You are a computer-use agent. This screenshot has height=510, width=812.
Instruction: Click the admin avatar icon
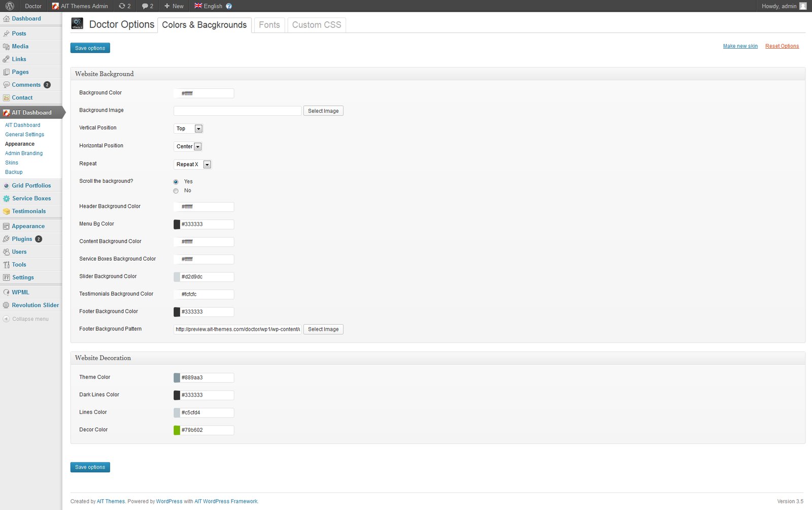click(803, 6)
